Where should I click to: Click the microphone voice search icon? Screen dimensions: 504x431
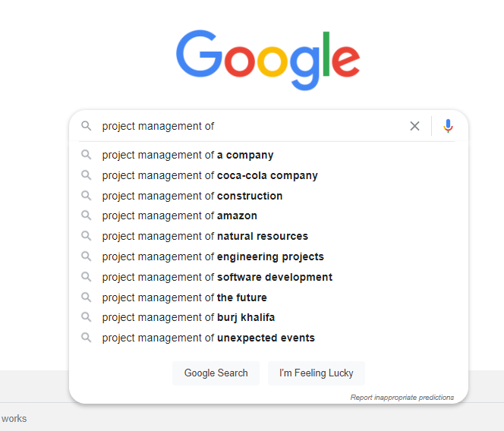pos(448,126)
